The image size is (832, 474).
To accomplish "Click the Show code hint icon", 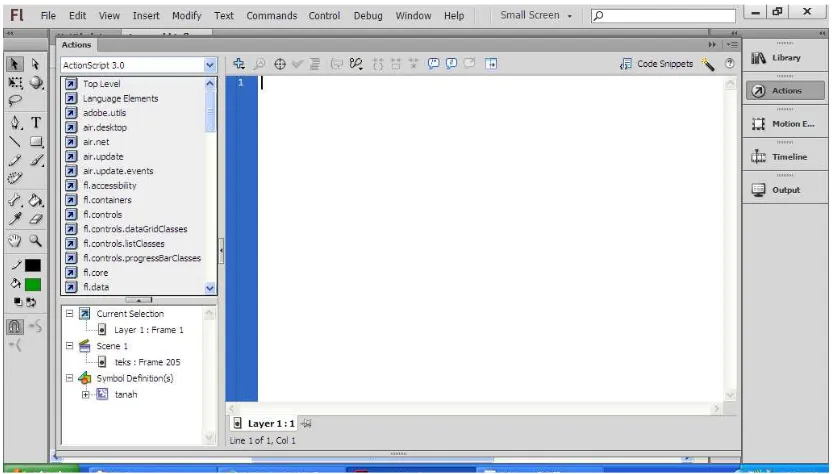I will [336, 64].
